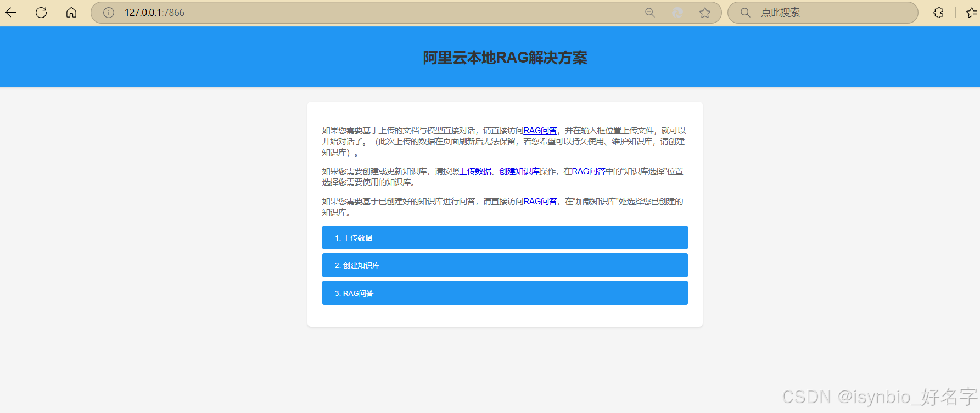The height and width of the screenshot is (413, 980).
Task: Open the 3. RAG问答 button
Action: [x=505, y=293]
